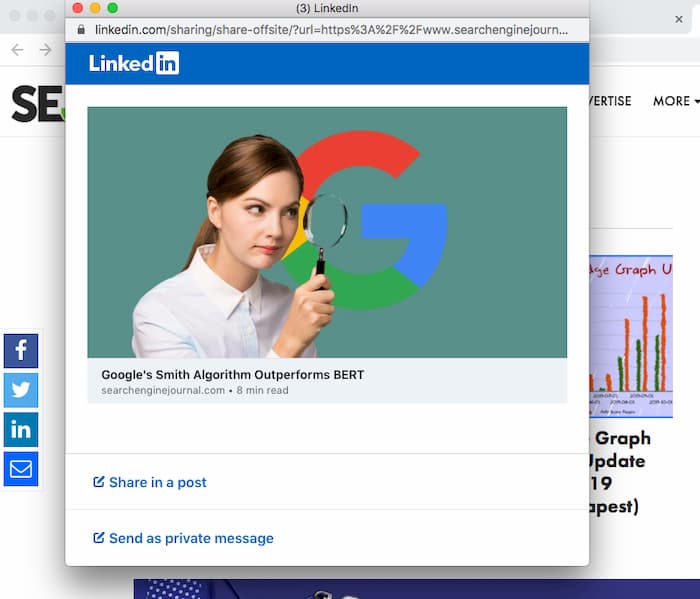Screen dimensions: 700x599
Task: Click the article preview image with Google logo
Action: tap(327, 232)
